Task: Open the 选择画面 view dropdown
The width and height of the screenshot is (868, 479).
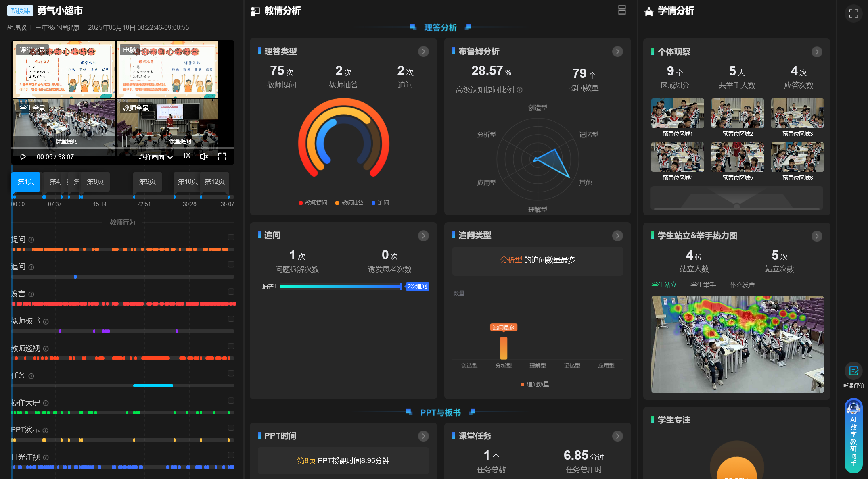Action: [156, 157]
